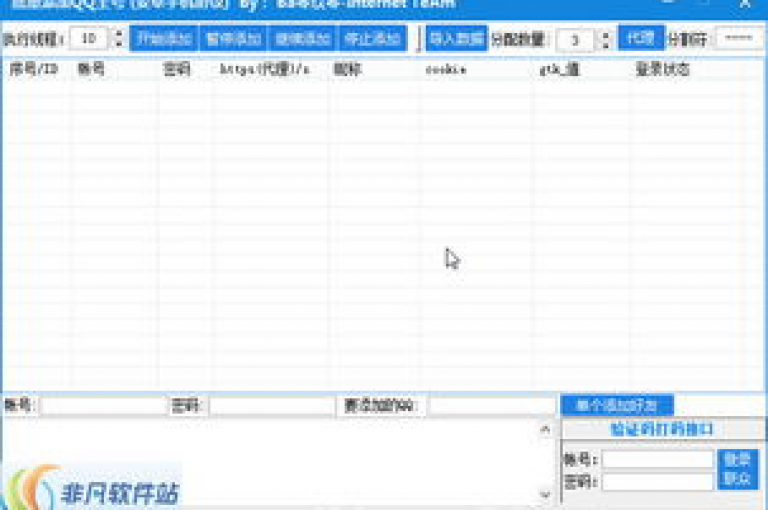
Task: Click the 昵称 column header
Action: (374, 69)
